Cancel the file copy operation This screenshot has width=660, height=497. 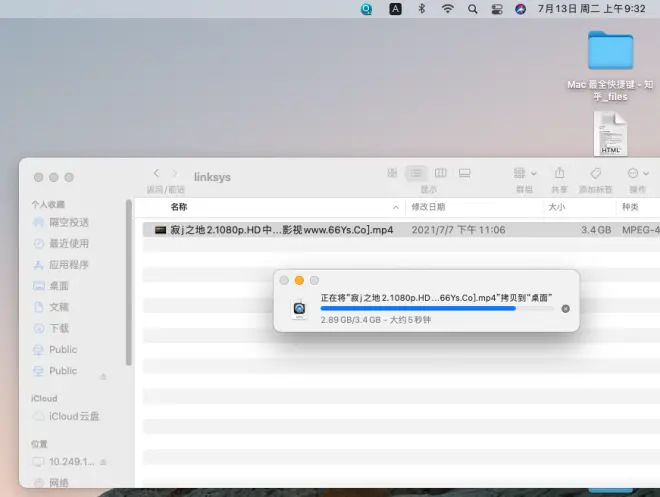coord(565,309)
